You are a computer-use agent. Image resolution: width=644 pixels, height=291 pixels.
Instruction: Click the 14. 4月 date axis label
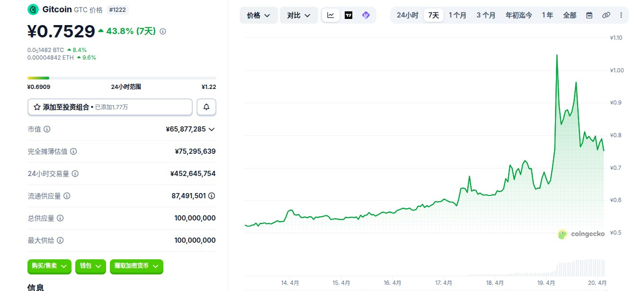coord(290,283)
